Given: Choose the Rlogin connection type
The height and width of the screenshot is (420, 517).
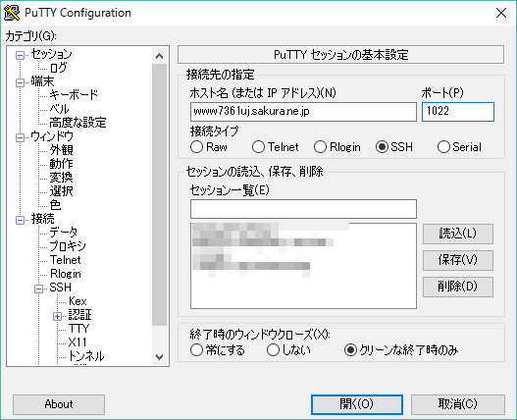Looking at the screenshot, I should click(x=336, y=147).
